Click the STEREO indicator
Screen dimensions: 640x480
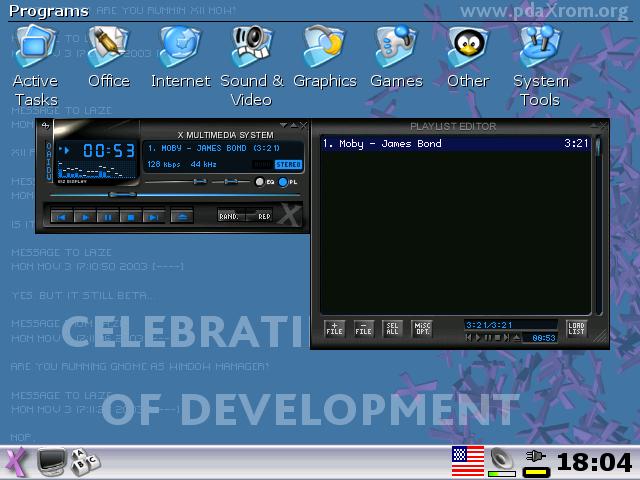pos(289,164)
